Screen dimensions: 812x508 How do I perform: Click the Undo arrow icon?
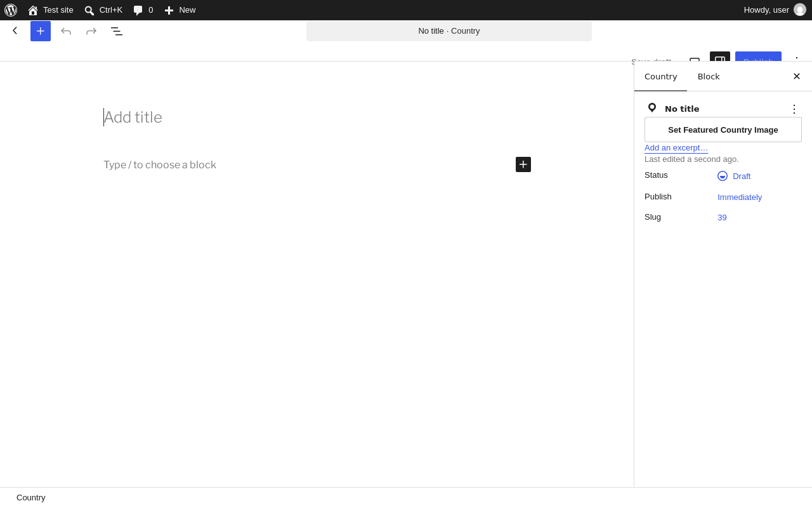(66, 31)
